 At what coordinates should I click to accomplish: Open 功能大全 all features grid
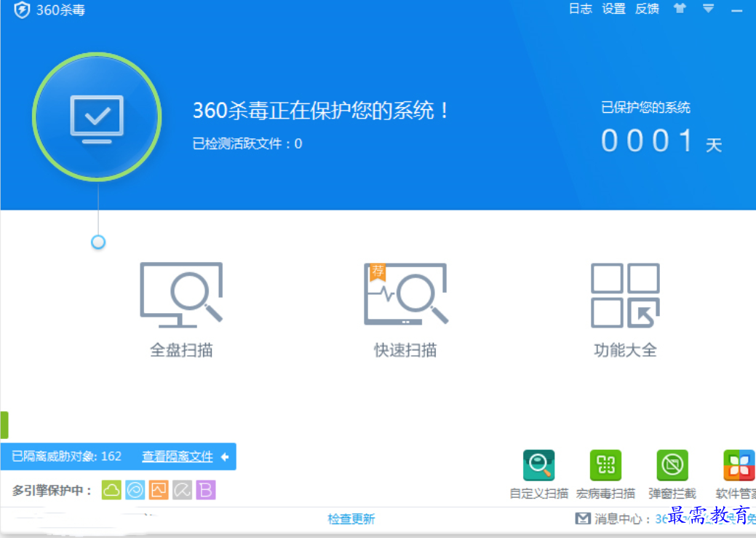click(x=625, y=309)
